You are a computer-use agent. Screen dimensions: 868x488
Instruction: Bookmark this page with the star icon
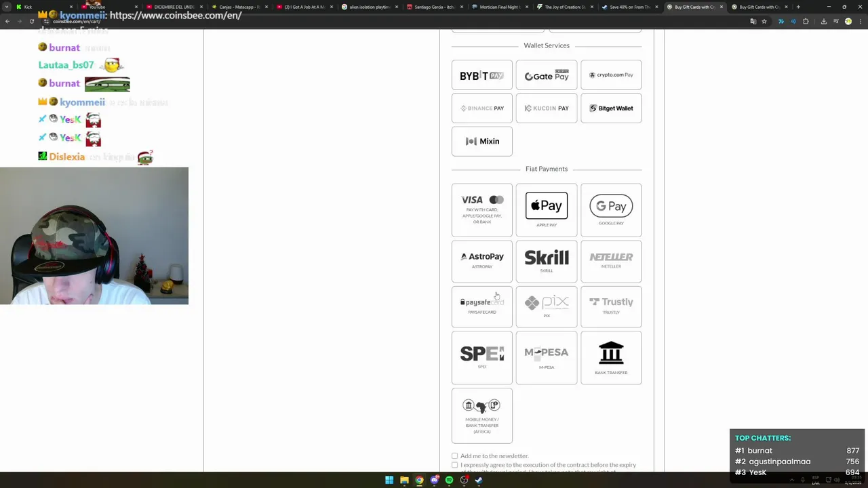tap(764, 21)
